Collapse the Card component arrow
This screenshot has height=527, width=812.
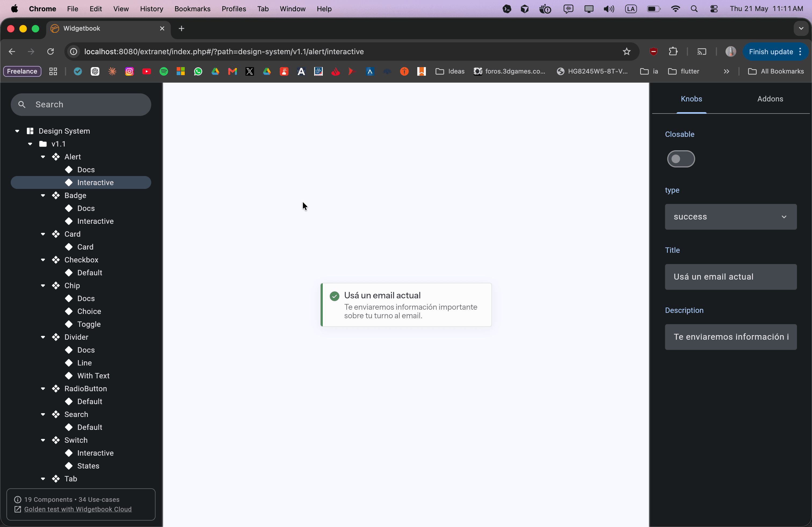pos(43,234)
